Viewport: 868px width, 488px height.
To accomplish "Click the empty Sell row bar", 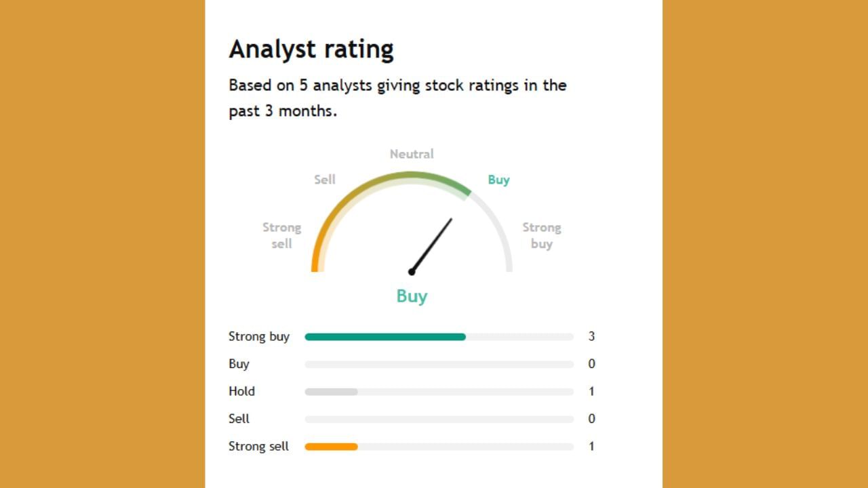I will pyautogui.click(x=439, y=420).
